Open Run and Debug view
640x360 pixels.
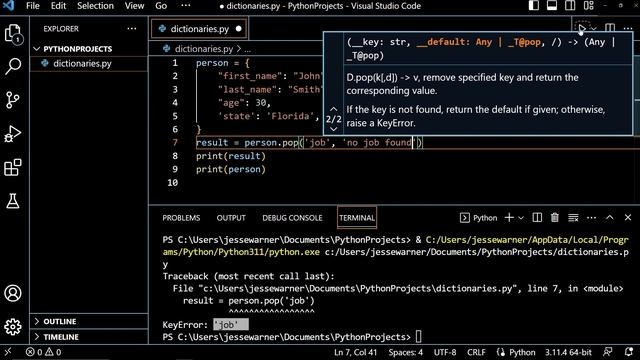(13, 133)
